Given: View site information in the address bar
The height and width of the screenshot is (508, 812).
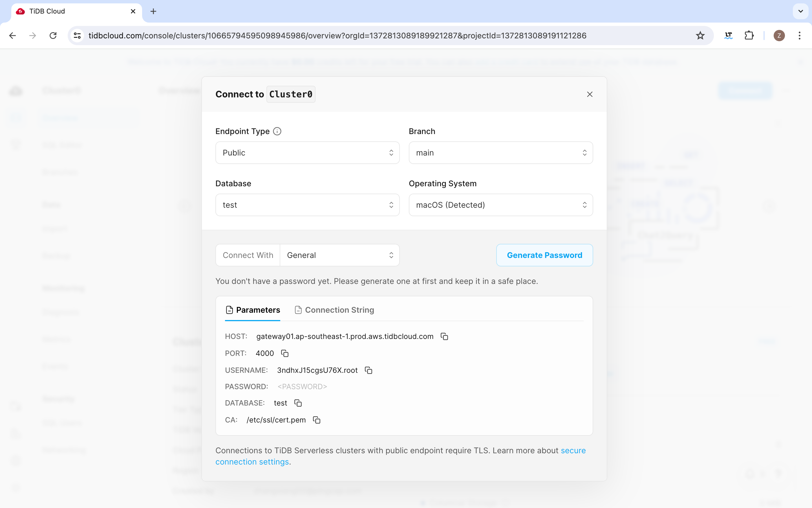Looking at the screenshot, I should (x=77, y=36).
